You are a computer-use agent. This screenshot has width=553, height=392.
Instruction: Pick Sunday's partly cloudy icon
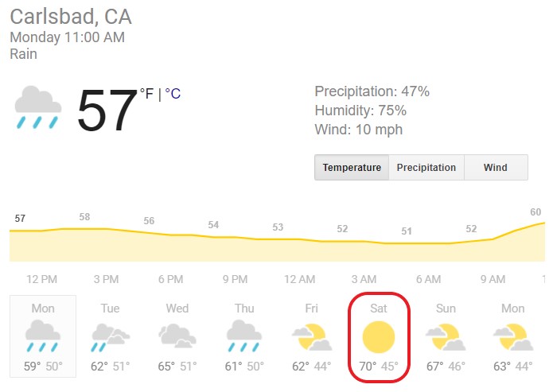[446, 337]
